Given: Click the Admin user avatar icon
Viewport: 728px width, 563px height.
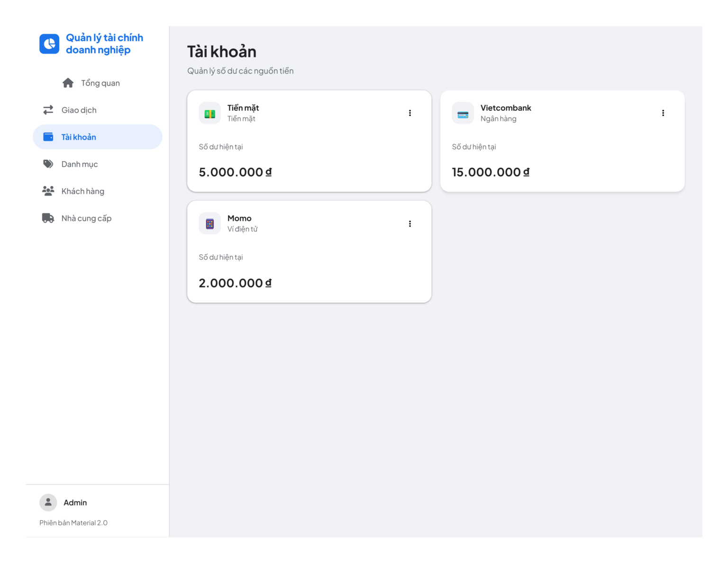Looking at the screenshot, I should [x=48, y=502].
